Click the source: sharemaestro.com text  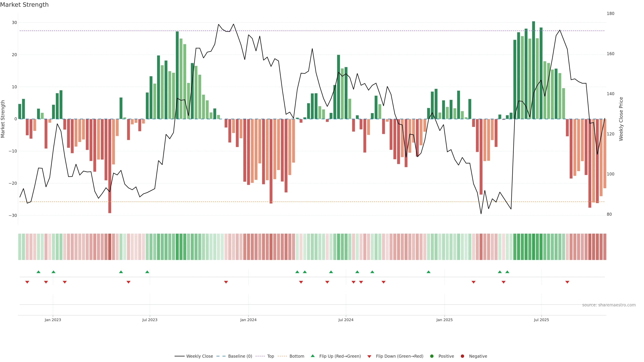tap(609, 305)
